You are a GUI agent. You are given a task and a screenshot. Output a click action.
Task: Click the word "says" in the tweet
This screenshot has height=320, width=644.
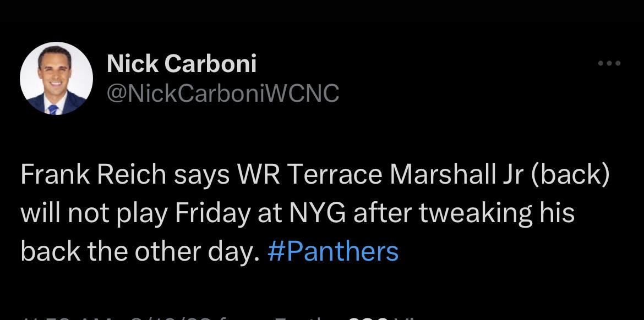201,175
